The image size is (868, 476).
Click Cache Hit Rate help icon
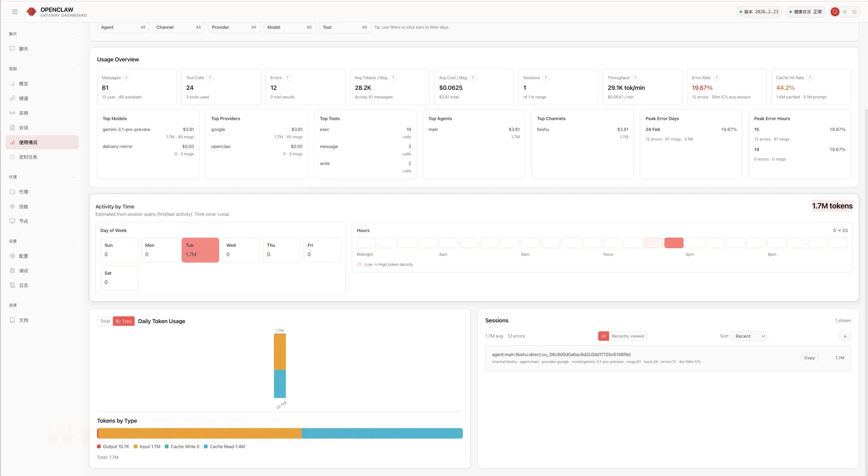[810, 78]
